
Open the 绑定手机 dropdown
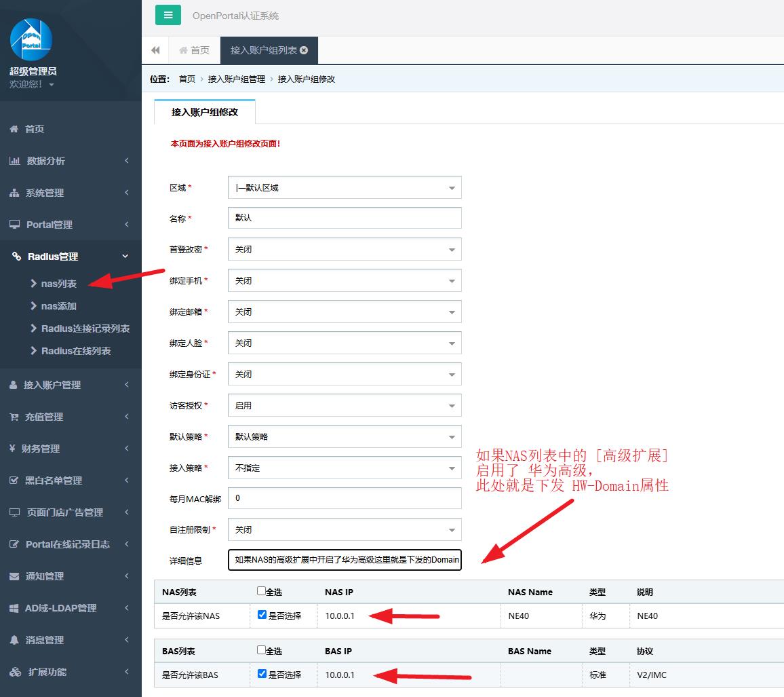pyautogui.click(x=345, y=281)
